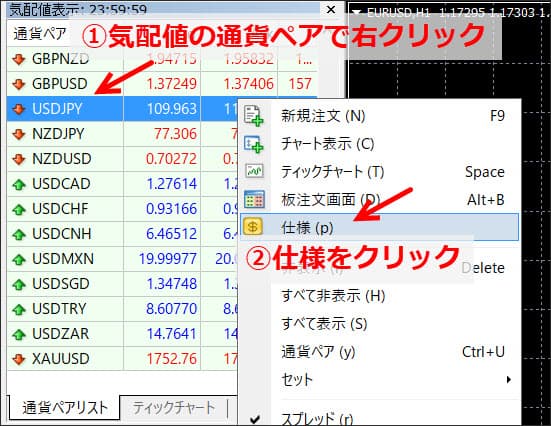Image resolution: width=551 pixels, height=426 pixels.
Task: Select 新規注文 (N) from context menu
Action: [380, 116]
